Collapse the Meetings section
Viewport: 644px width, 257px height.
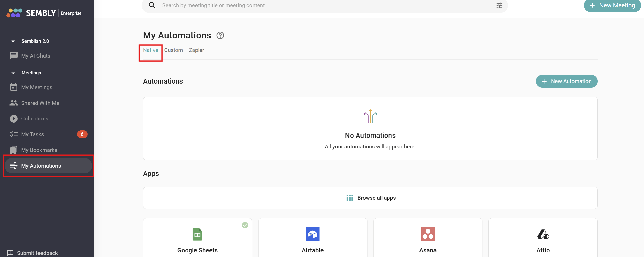(x=13, y=73)
